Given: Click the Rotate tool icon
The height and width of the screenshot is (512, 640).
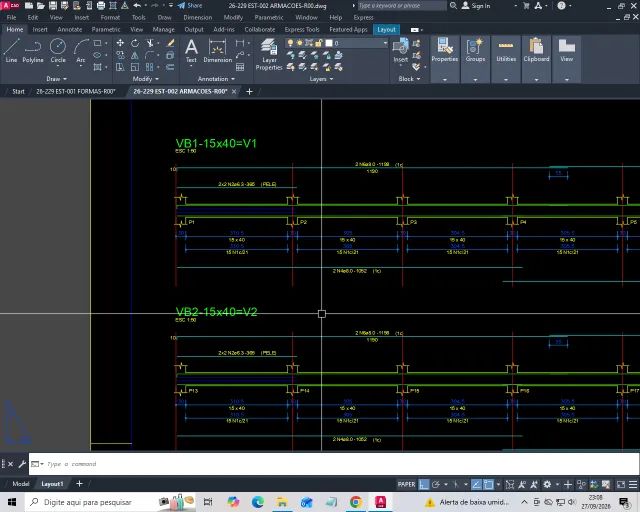Looking at the screenshot, I should click(135, 43).
